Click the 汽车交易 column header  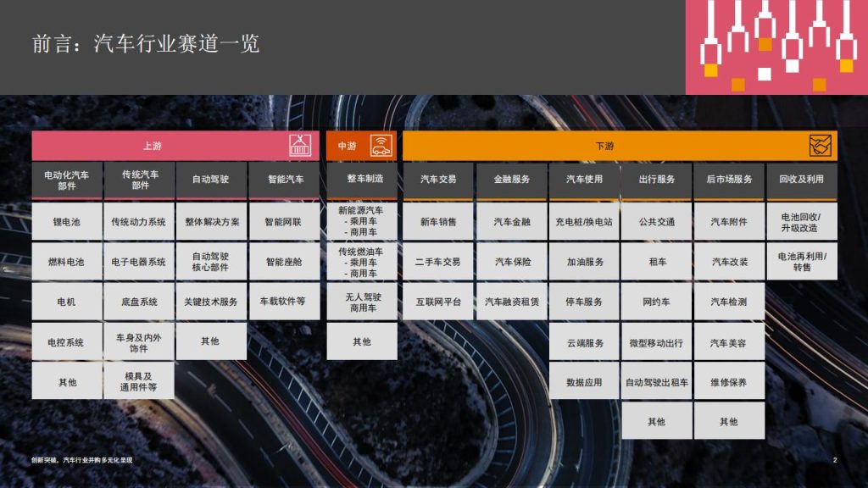tap(438, 180)
